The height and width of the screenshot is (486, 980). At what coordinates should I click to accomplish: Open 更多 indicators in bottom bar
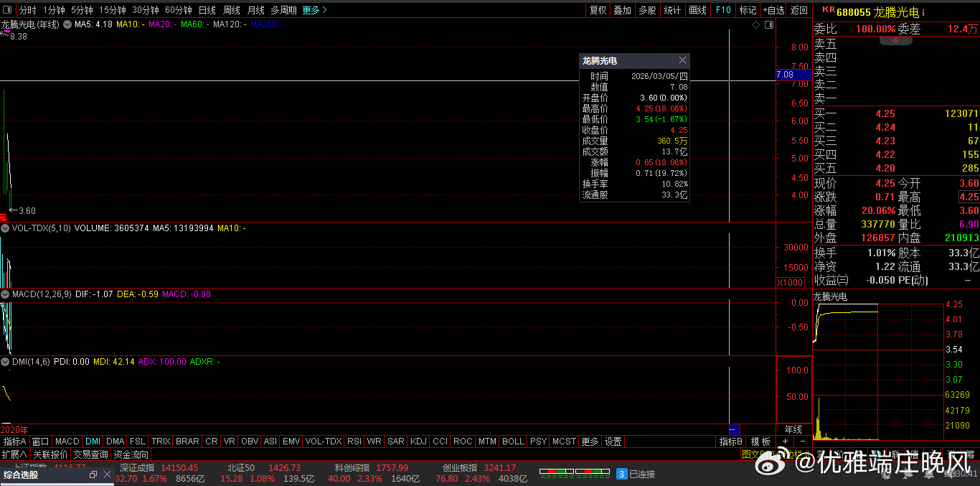click(x=590, y=441)
